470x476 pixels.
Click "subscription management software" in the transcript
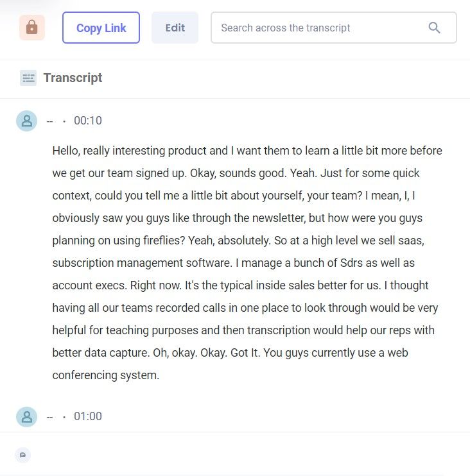[142, 263]
